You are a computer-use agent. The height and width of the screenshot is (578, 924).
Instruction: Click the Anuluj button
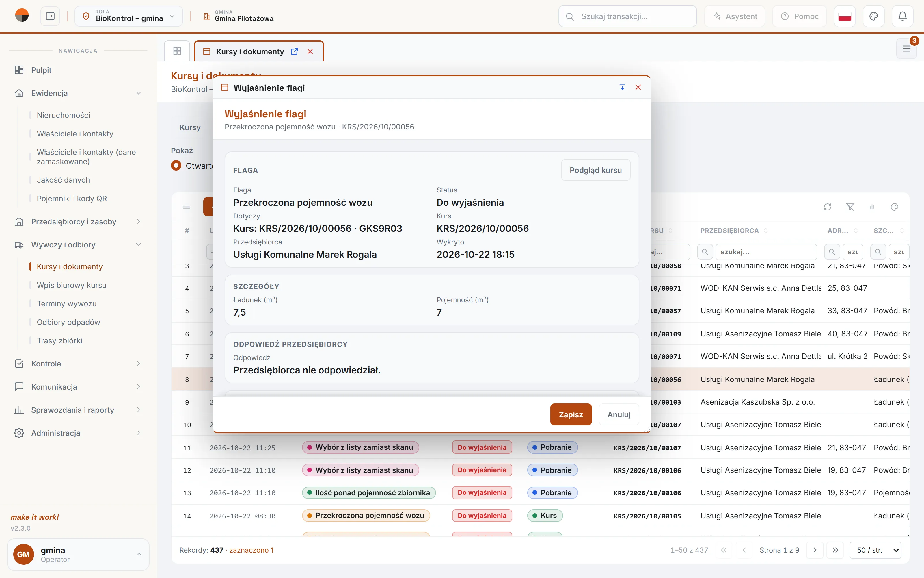click(619, 414)
